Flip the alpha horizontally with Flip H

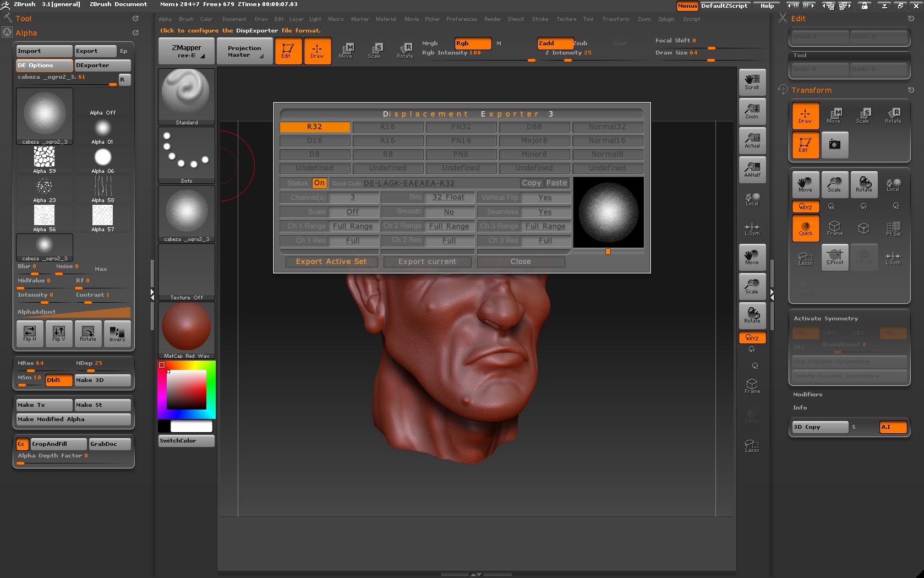coord(30,334)
